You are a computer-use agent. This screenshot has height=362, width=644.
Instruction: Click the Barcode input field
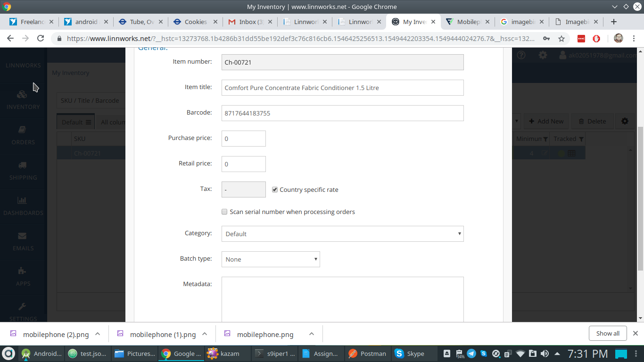click(343, 113)
